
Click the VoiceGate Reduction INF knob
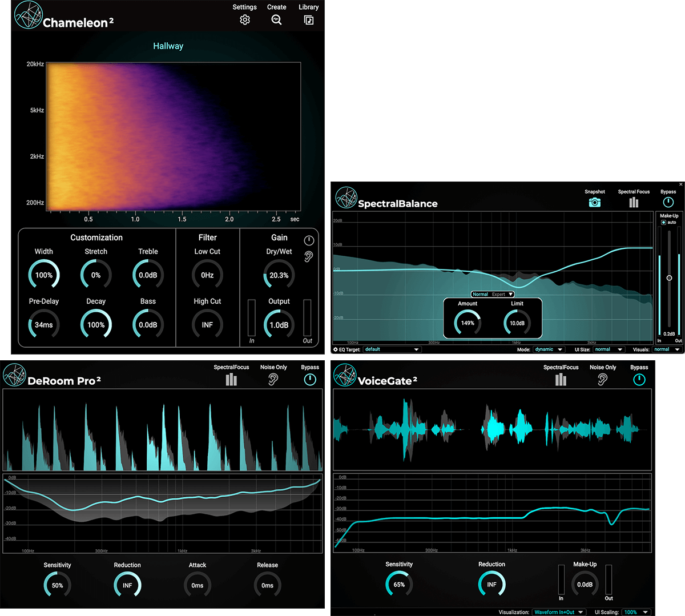click(x=491, y=584)
